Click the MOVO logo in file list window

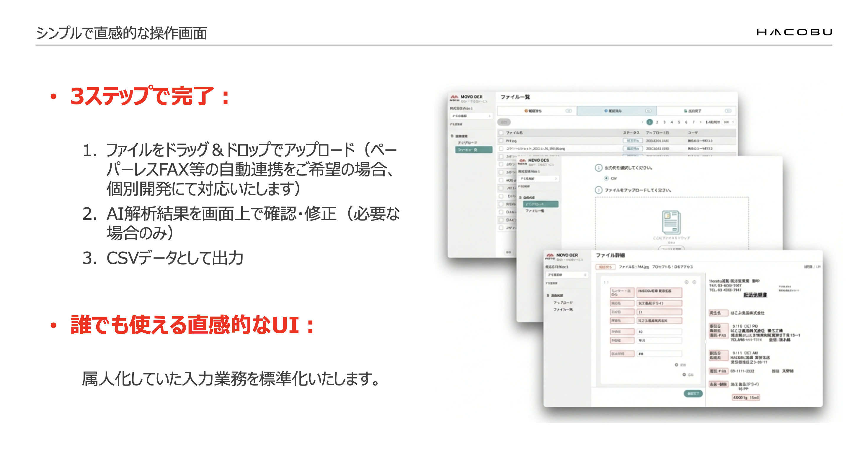pos(454,98)
